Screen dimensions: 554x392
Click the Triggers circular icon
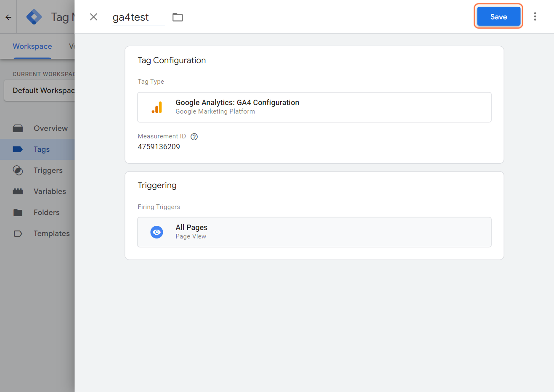point(18,170)
